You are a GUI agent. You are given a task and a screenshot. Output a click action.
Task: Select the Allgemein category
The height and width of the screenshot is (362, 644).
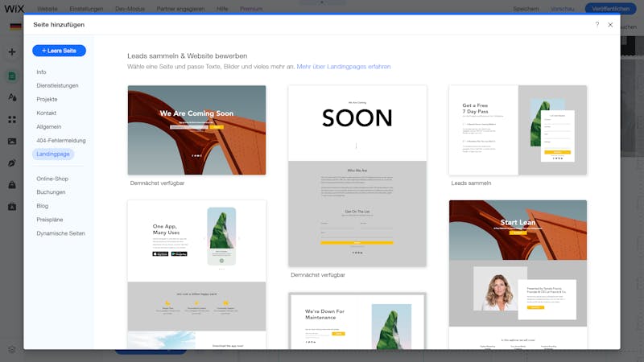pos(49,127)
